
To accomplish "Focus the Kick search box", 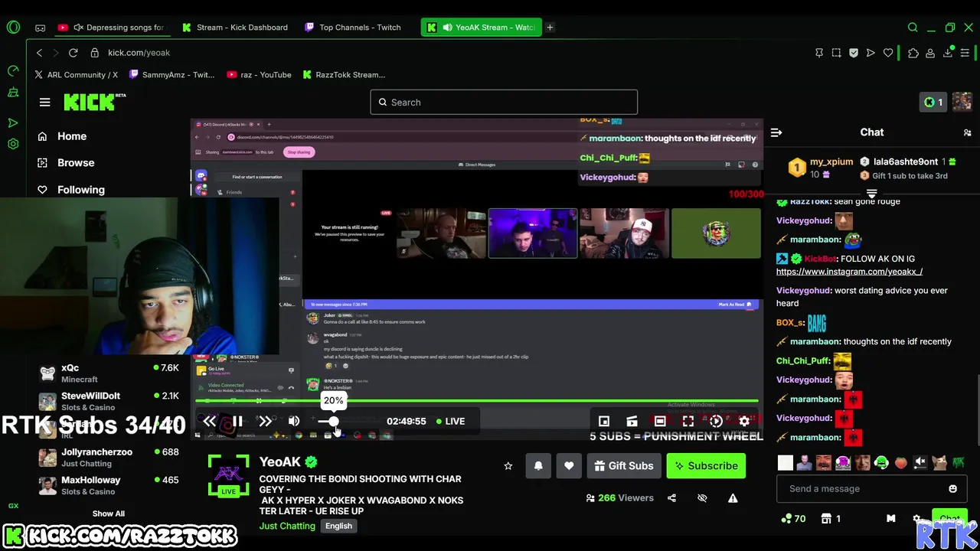I will 504,102.
